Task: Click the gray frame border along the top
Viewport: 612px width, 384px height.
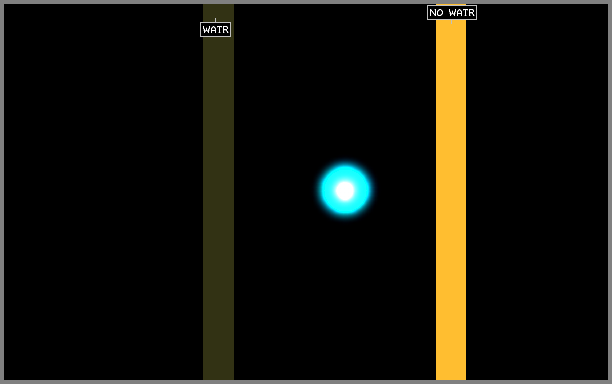Action: 306,2
